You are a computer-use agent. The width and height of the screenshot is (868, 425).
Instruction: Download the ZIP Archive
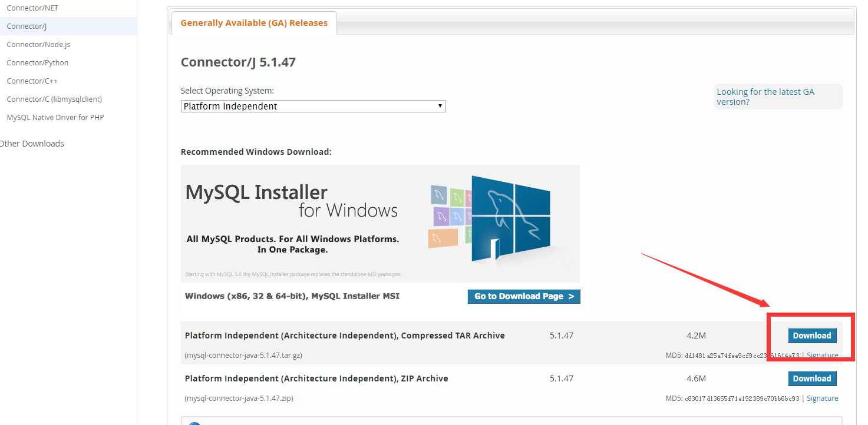[x=812, y=378]
